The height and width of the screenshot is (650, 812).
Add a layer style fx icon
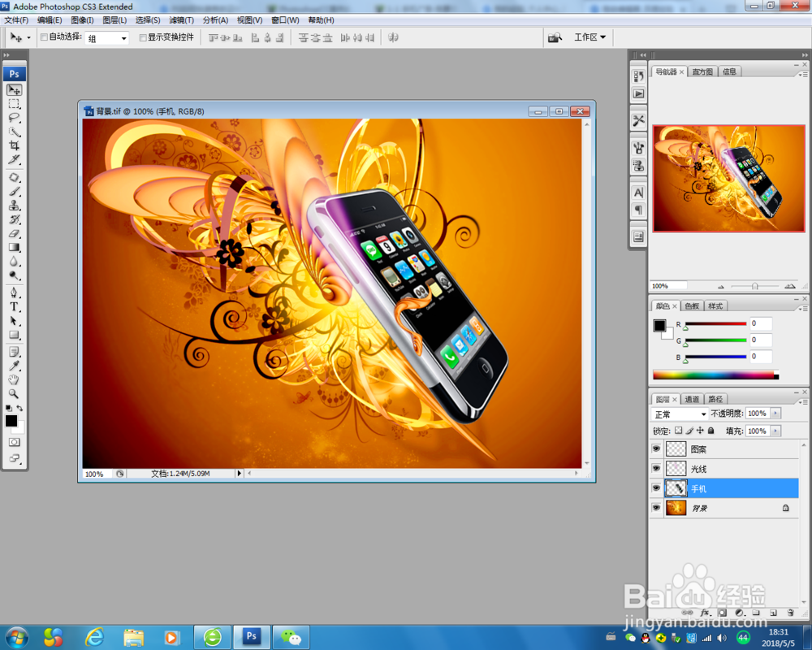[x=704, y=613]
